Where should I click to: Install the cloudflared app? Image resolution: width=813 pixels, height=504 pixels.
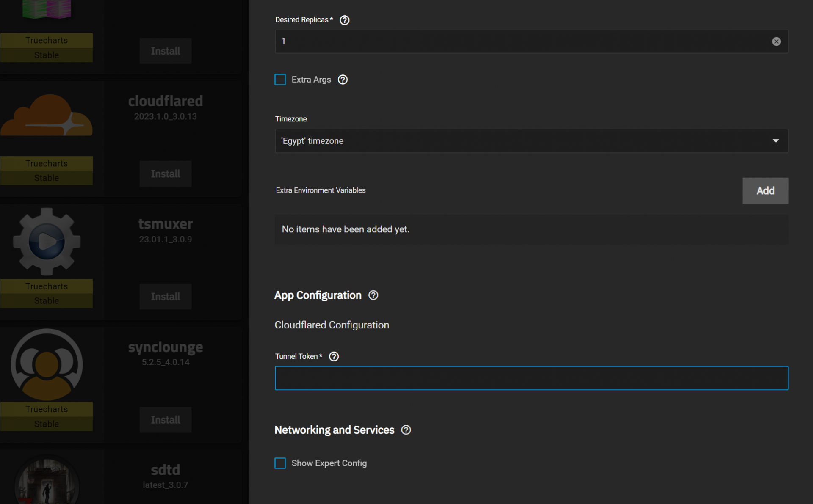point(166,174)
